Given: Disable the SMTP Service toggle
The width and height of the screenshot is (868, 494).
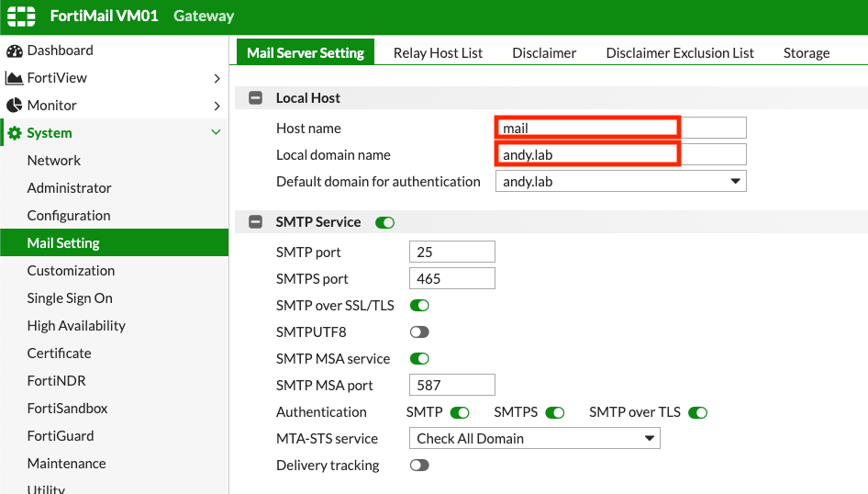Looking at the screenshot, I should [385, 222].
